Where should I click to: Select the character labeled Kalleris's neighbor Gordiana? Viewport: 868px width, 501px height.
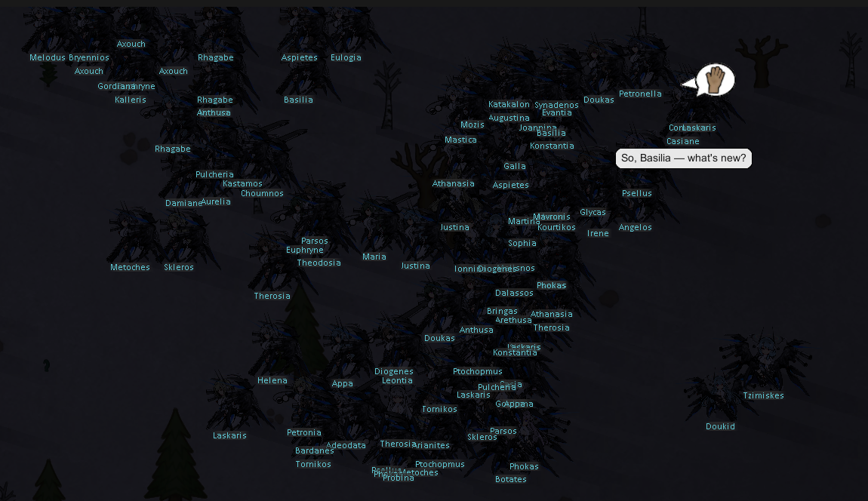pyautogui.click(x=116, y=86)
